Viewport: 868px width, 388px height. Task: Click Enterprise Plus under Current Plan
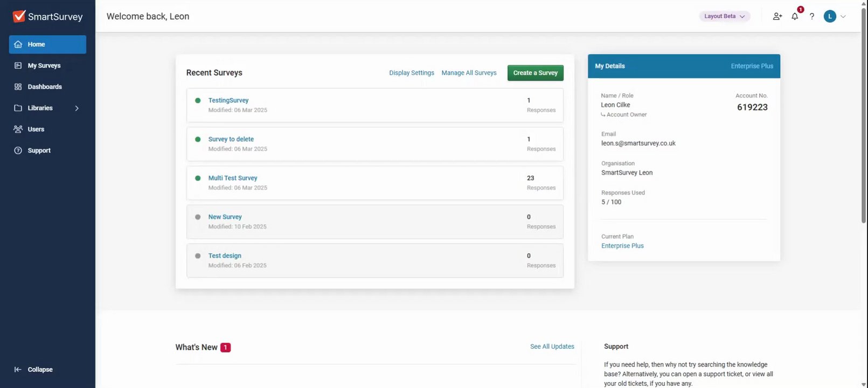[x=622, y=246]
